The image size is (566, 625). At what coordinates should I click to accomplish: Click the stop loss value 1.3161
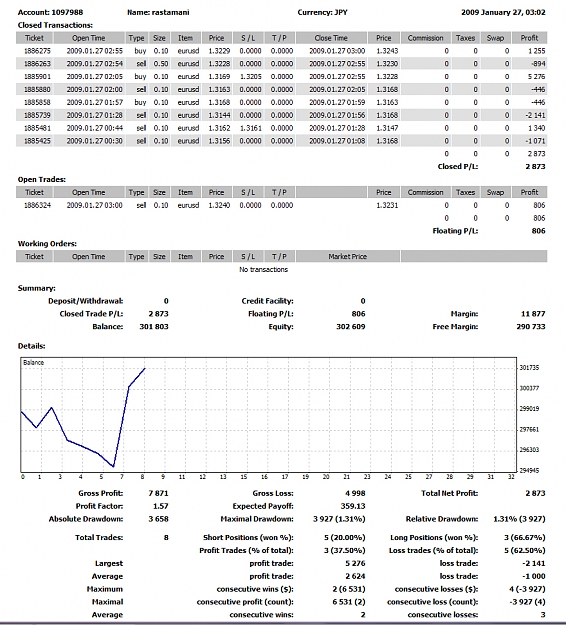tap(250, 128)
